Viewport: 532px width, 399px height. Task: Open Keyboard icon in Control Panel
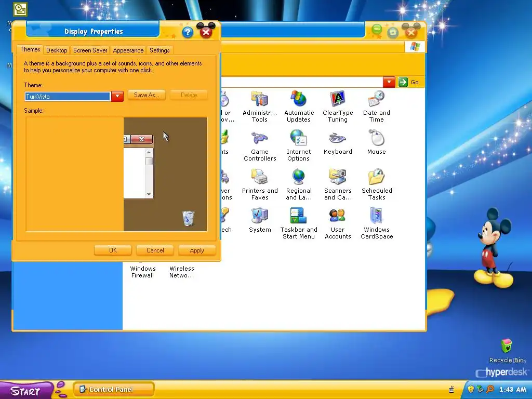point(338,138)
